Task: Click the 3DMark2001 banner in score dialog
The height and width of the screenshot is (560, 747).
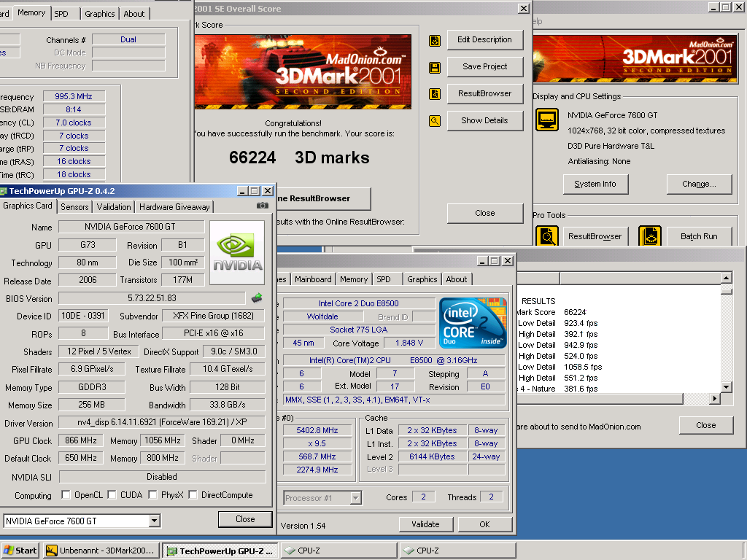Action: pos(303,71)
